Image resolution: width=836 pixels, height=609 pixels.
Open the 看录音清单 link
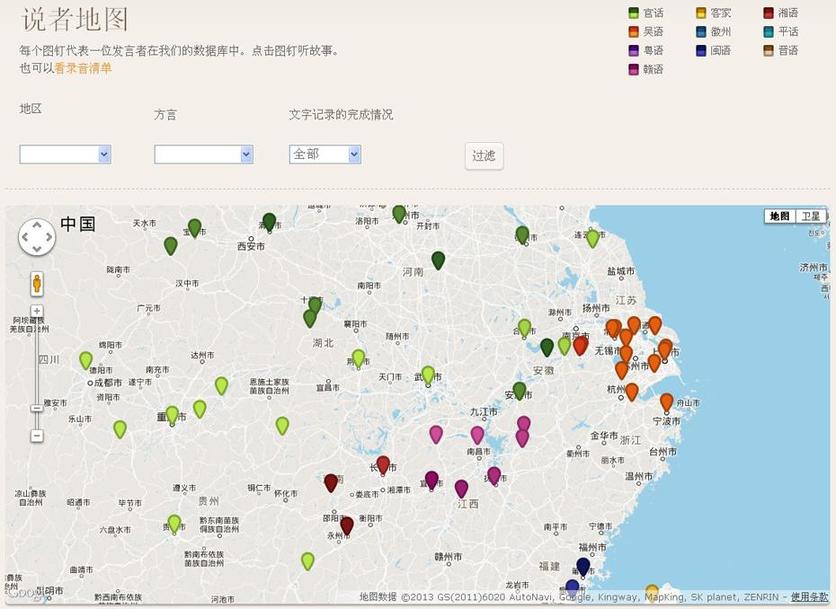[83, 68]
